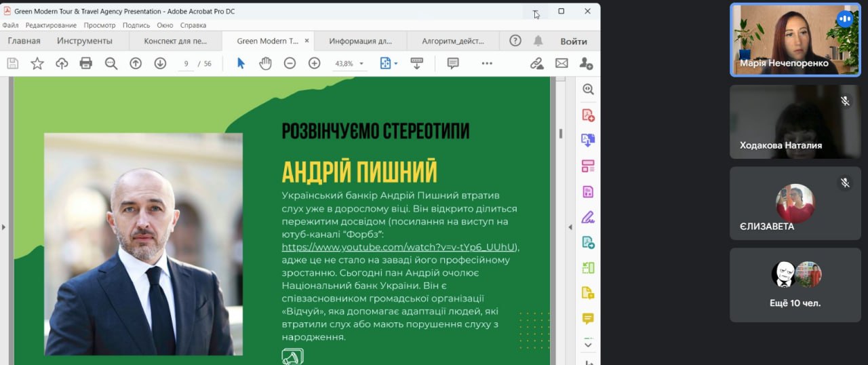Click the send by email envelope icon
Screen dimensions: 868x365
pyautogui.click(x=561, y=63)
